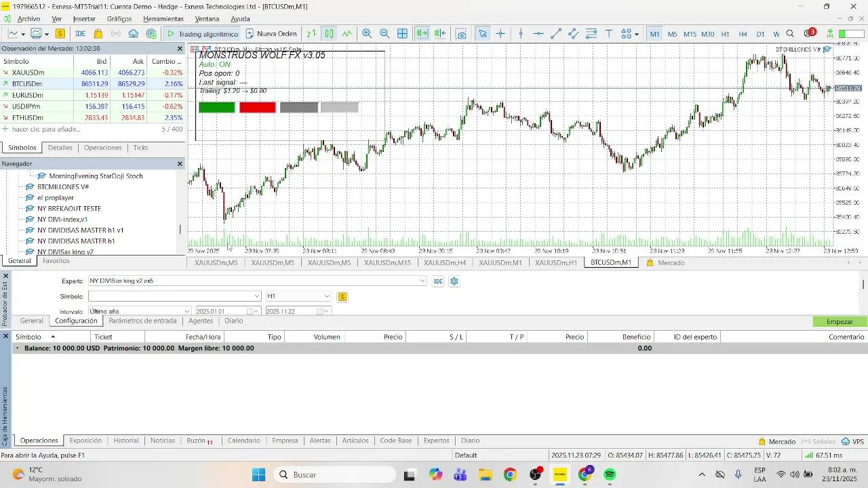Screen dimensions: 868x488
Task: Click the gold dollar icon beside H1 field
Action: point(342,296)
